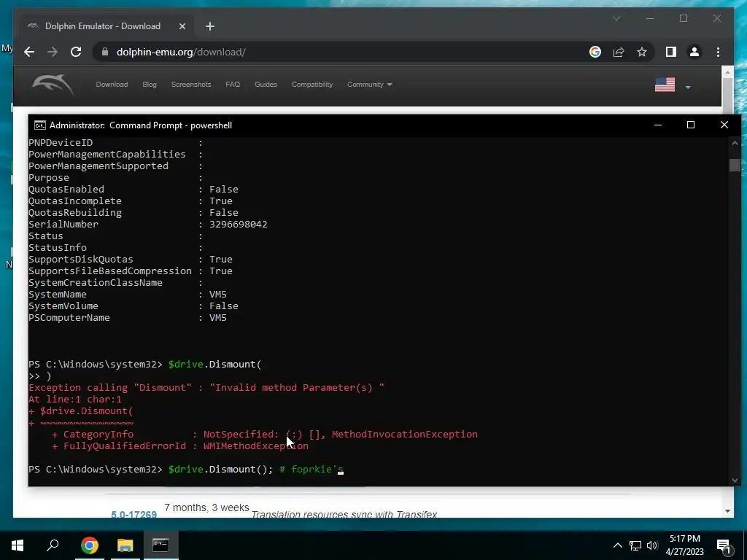Open a new Chrome tab

tap(209, 26)
